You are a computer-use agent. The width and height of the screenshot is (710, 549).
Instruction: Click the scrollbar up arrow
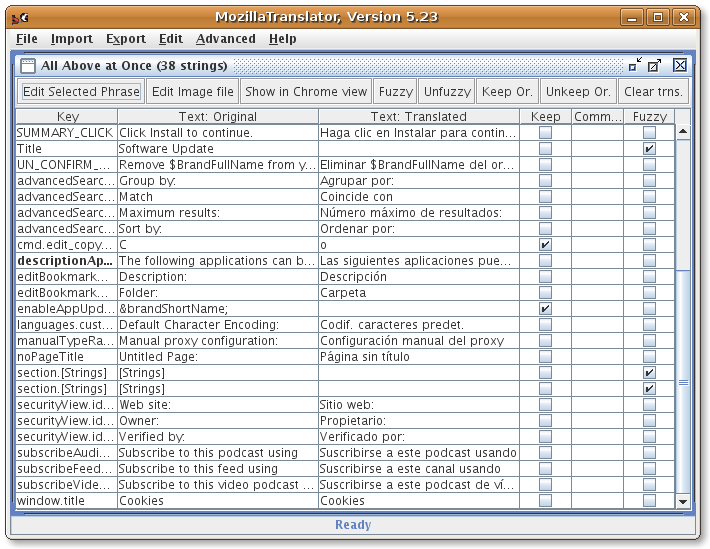(683, 132)
